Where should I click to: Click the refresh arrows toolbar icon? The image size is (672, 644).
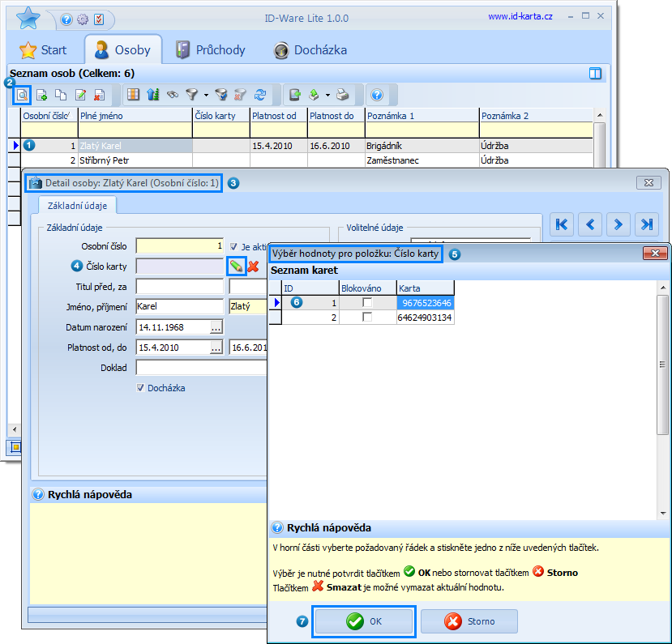point(260,95)
